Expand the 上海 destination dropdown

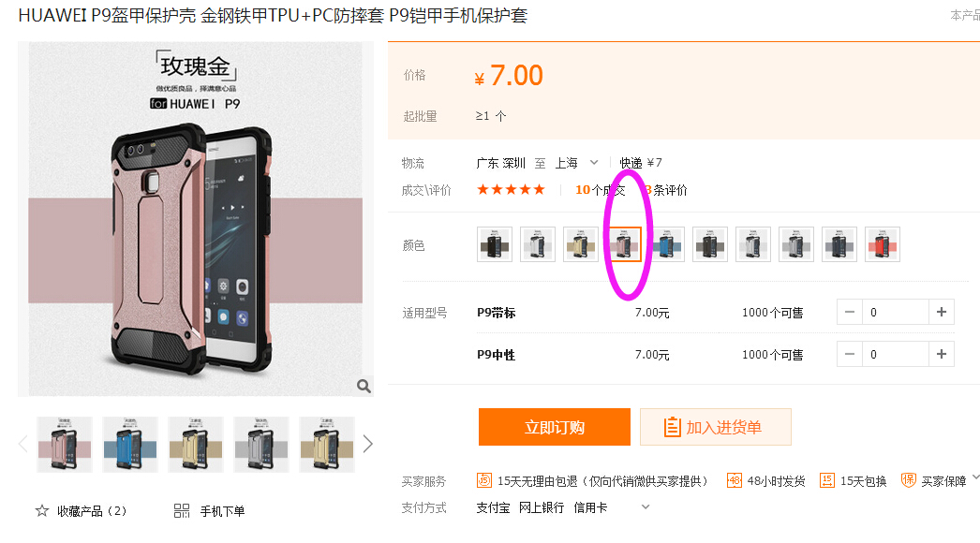pos(594,163)
